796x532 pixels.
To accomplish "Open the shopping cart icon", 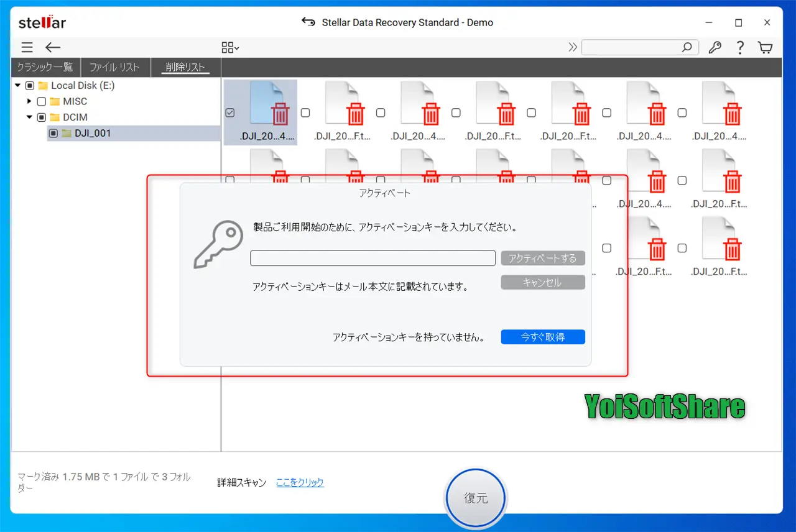I will (x=766, y=47).
